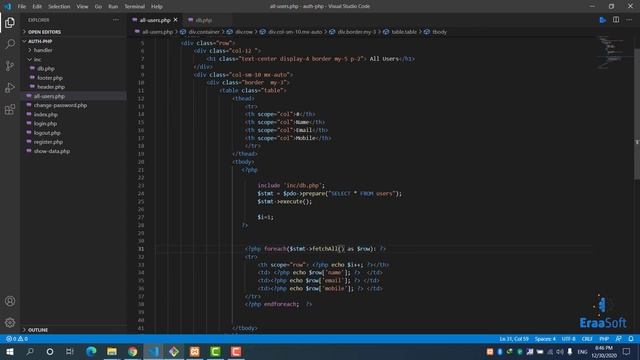Click the code minimap preview

point(611,52)
